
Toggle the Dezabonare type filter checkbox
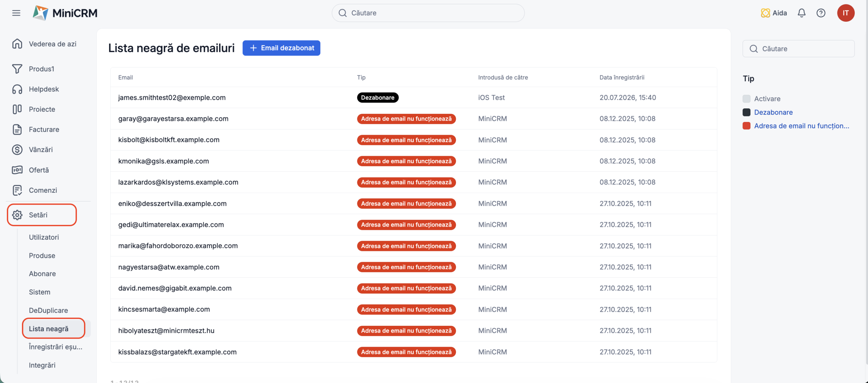[x=746, y=112]
